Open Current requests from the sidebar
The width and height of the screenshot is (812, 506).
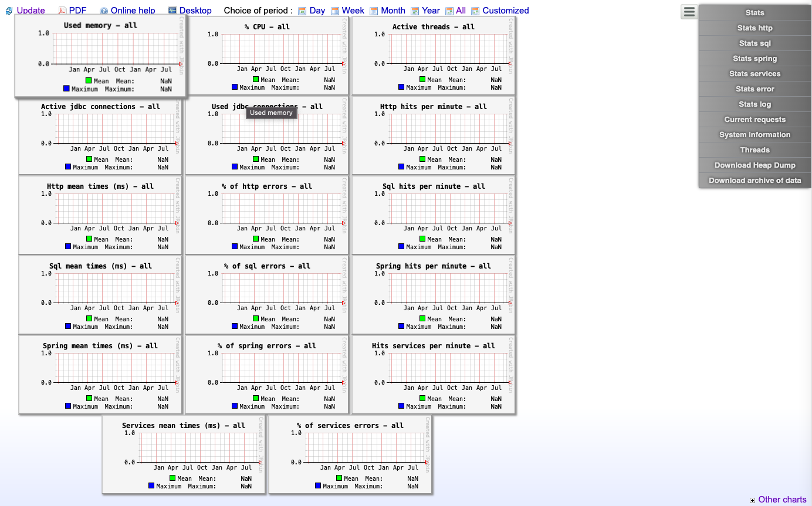coord(755,119)
